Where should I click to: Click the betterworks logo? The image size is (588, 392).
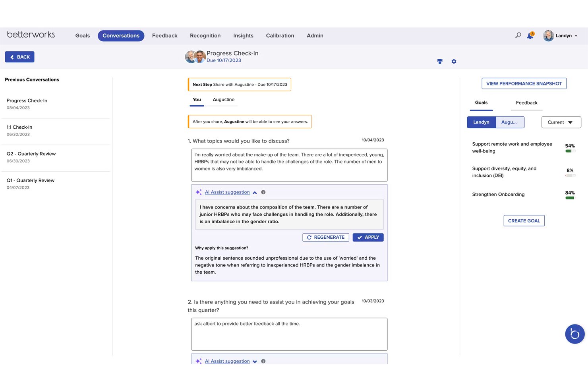pos(31,35)
